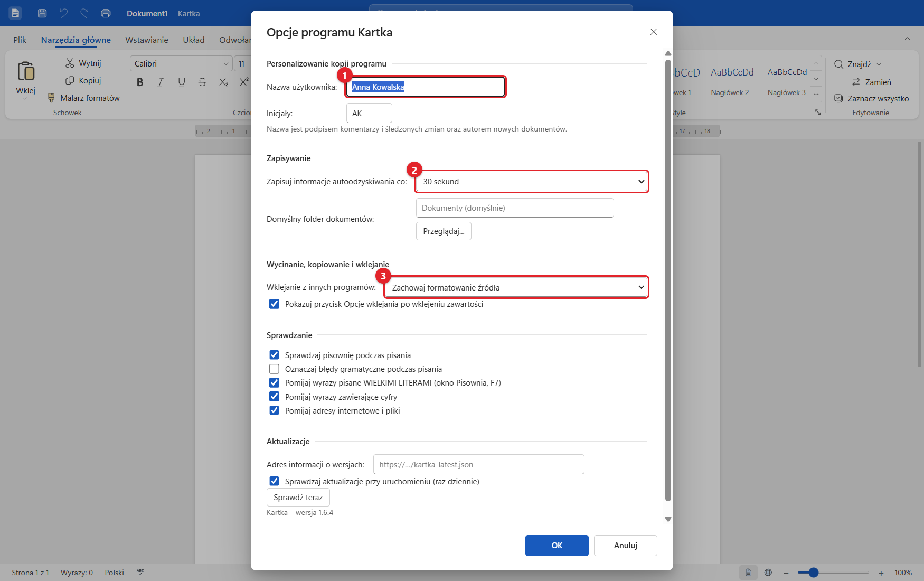Click the Anuluj button

[x=625, y=546]
